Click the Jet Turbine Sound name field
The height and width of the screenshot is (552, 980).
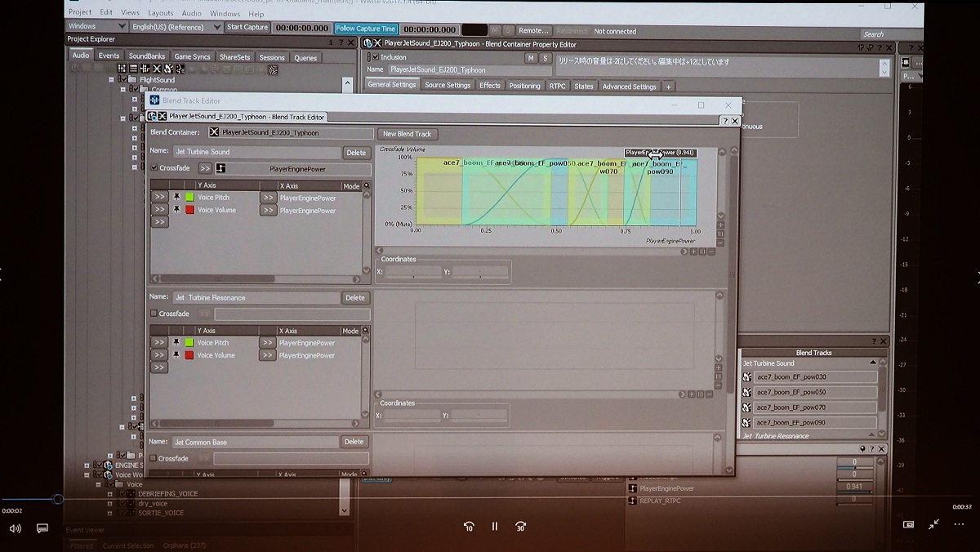pos(256,152)
